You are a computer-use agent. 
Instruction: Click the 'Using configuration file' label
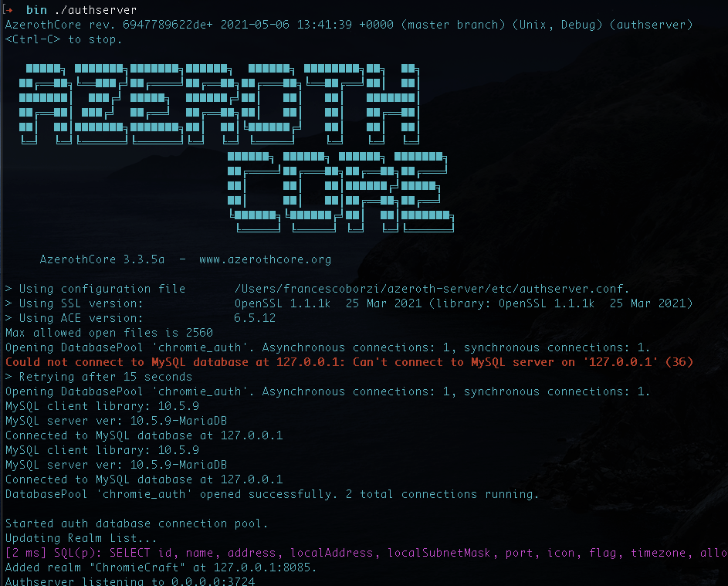pyautogui.click(x=102, y=289)
